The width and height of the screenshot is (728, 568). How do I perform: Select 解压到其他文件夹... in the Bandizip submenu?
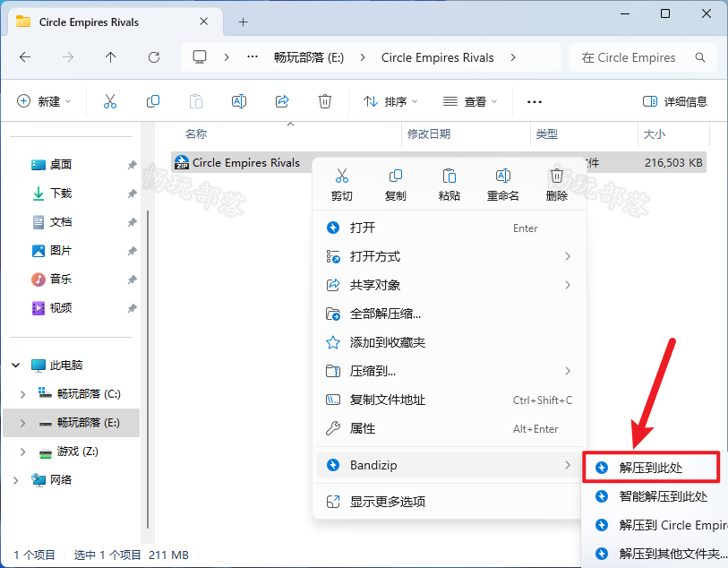point(655,554)
